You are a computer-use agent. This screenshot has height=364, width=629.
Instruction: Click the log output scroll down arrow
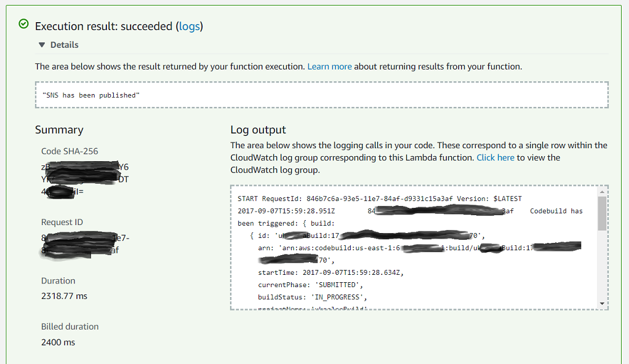click(x=602, y=303)
